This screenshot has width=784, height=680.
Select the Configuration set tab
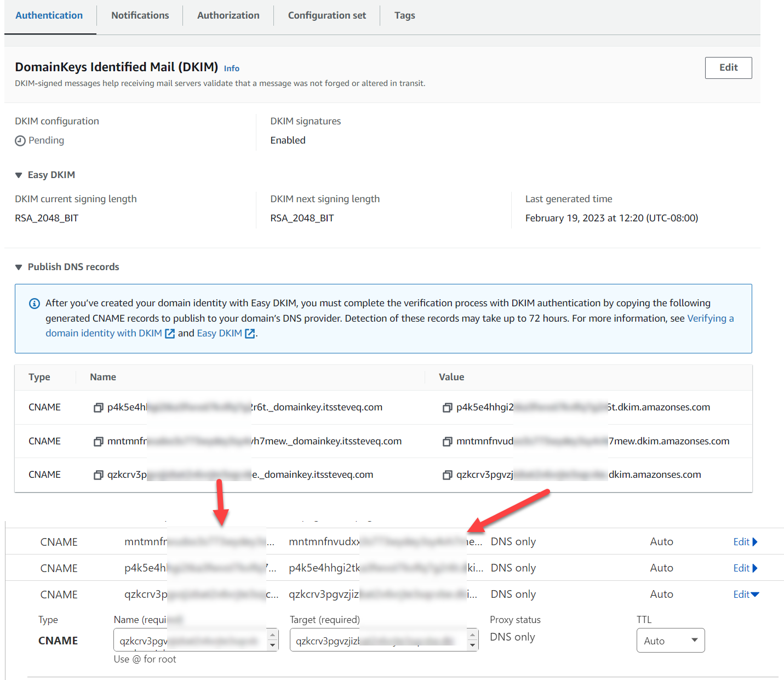coord(327,15)
